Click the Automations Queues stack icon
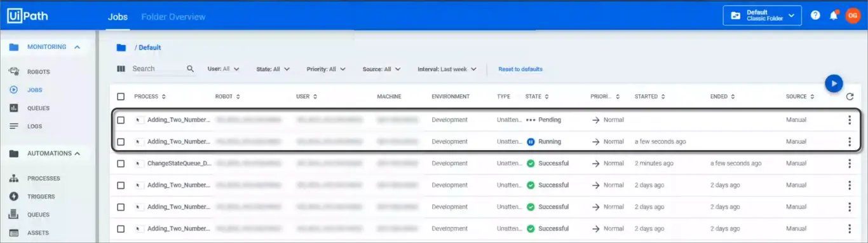This screenshot has width=868, height=243. pyautogui.click(x=13, y=214)
